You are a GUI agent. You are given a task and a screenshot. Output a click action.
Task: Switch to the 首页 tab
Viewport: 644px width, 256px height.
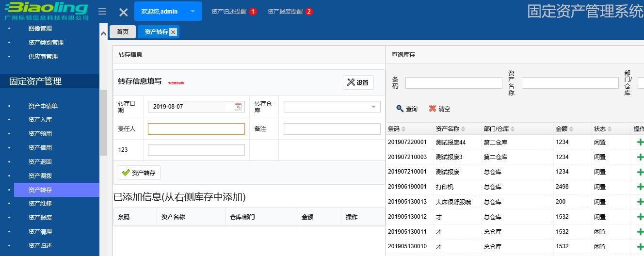(x=123, y=32)
